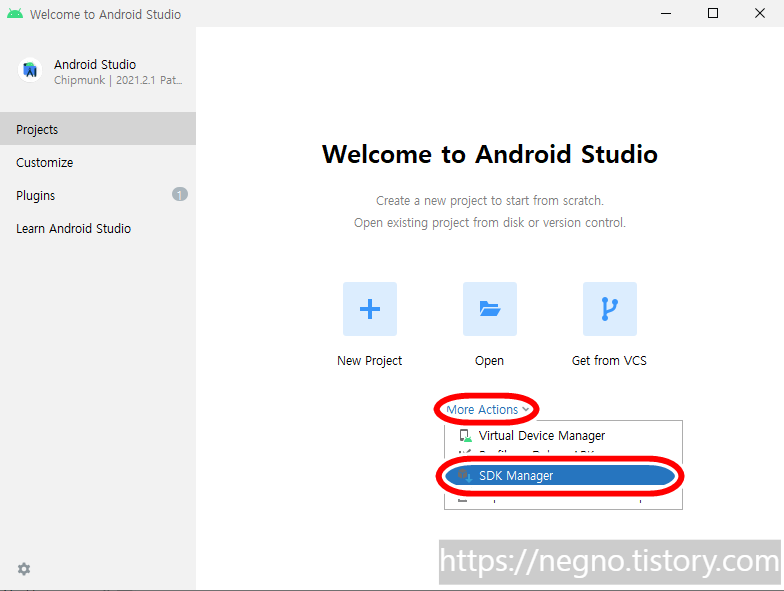
Task: Click the Android Studio name in sidebar
Action: (95, 64)
